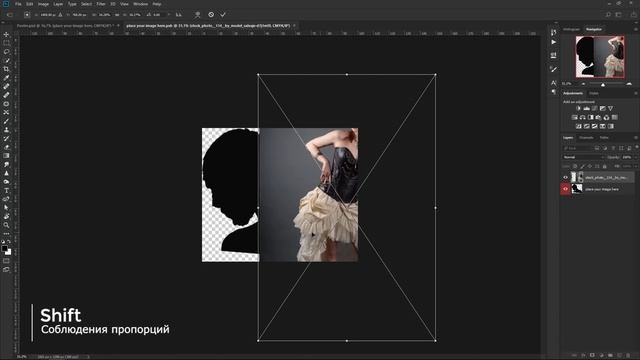Select the Crop tool
The image size is (640, 360).
[6, 69]
